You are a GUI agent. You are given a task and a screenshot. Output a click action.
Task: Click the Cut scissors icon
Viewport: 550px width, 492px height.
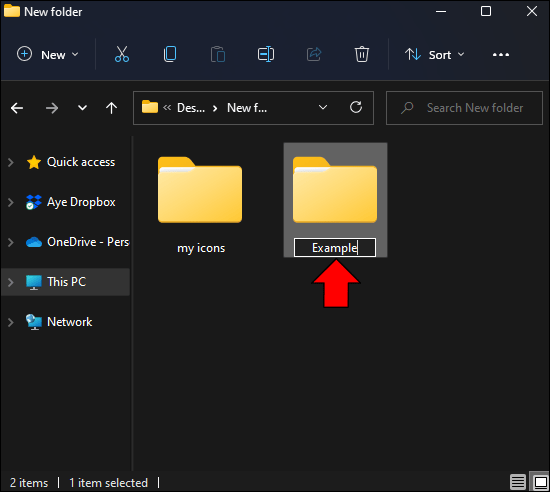coord(122,54)
